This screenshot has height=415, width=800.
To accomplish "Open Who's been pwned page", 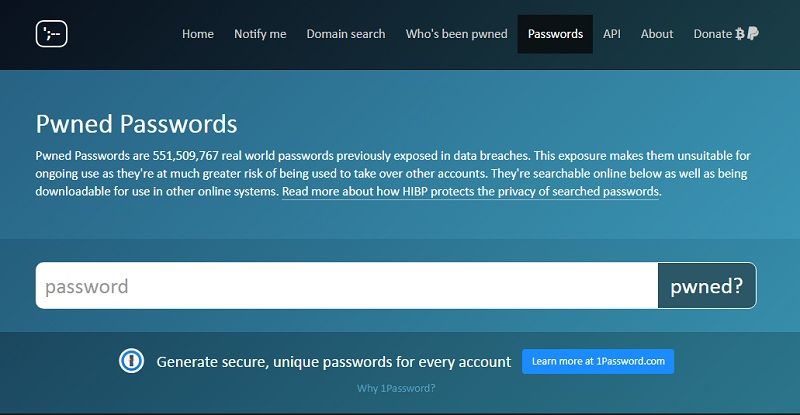I will 456,34.
